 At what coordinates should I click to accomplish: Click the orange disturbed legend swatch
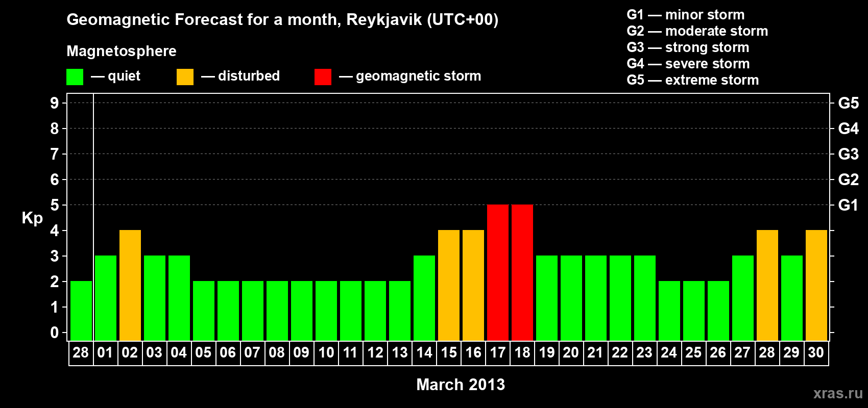coord(185,77)
